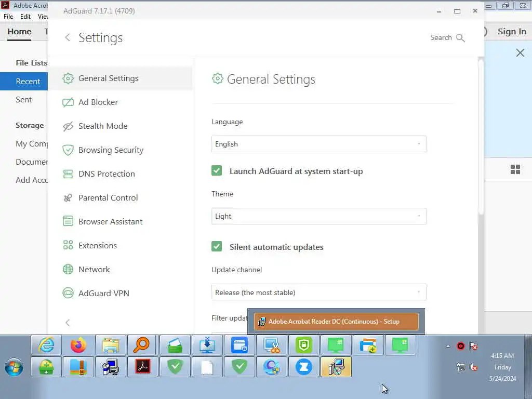Switch Acrobat to thumbnail grid view

point(515,169)
